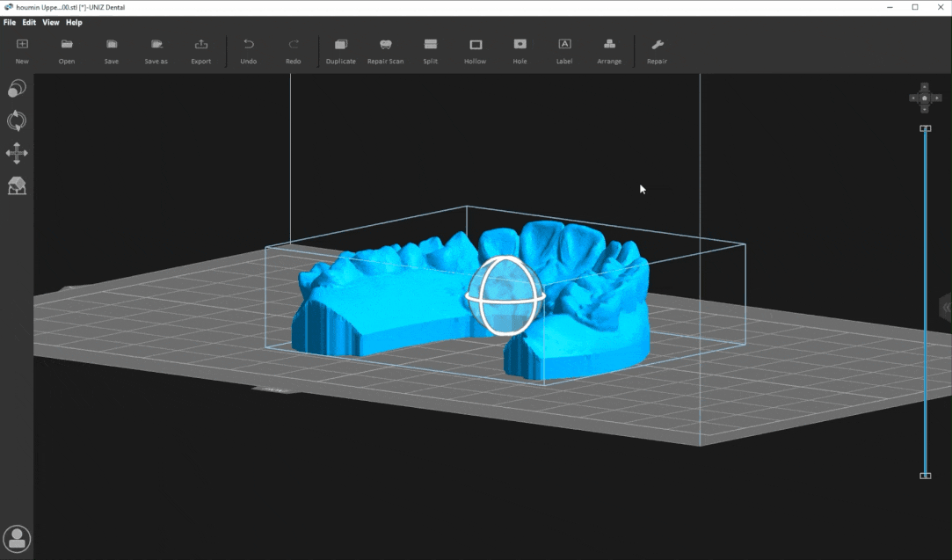Expand the collapsed right side panel
This screenshot has width=952, height=560.
pos(946,307)
